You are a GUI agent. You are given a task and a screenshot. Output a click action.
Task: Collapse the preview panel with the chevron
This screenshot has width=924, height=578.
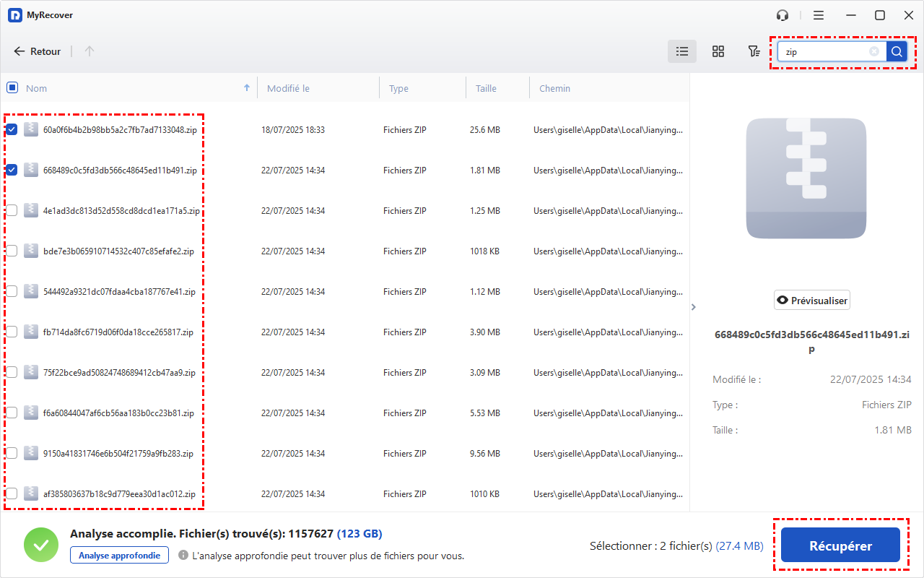694,307
